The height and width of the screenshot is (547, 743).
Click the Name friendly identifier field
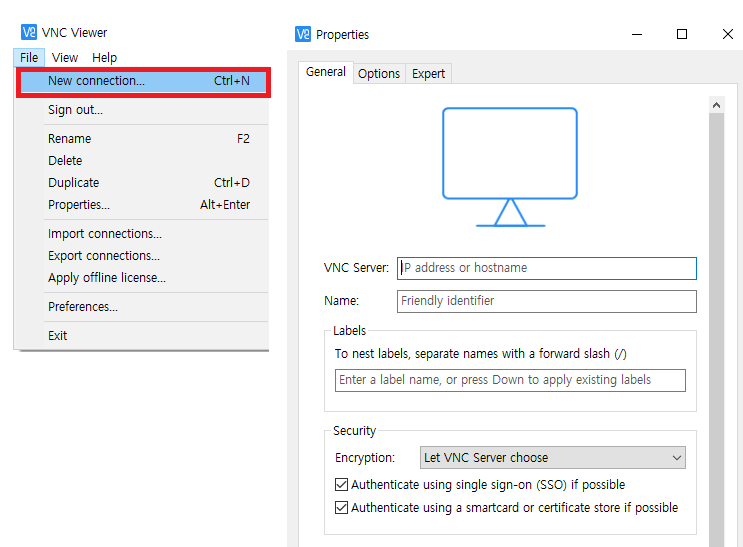click(547, 301)
